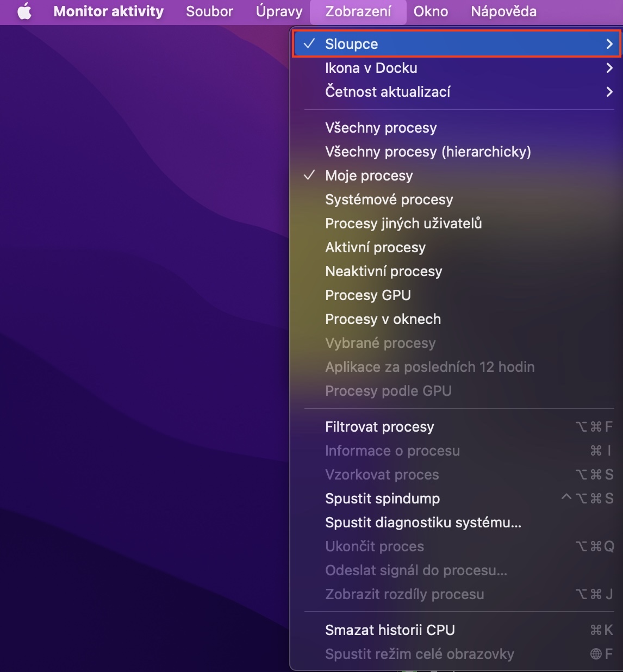
Task: Choose Spustit diagnostiku systému…
Action: [457, 522]
